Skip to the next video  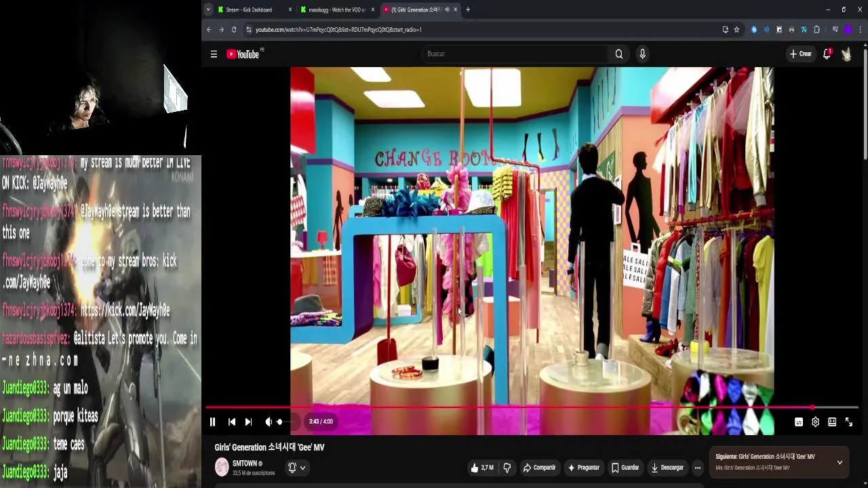click(248, 422)
